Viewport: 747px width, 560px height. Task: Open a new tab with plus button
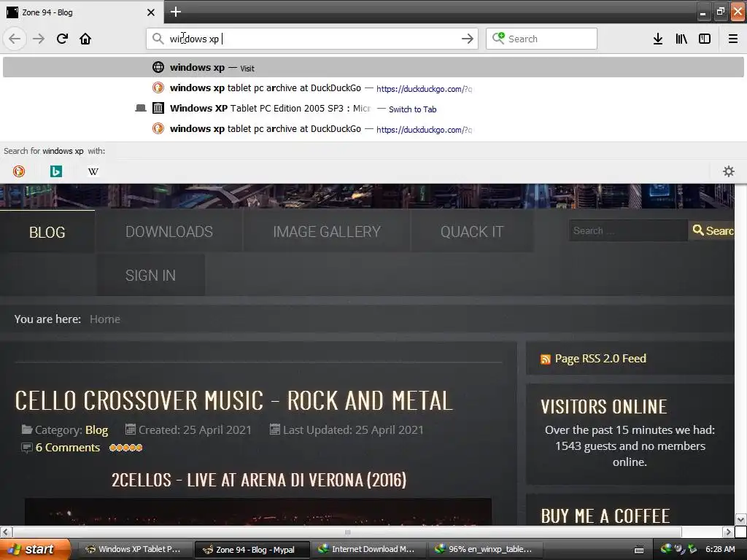[175, 12]
